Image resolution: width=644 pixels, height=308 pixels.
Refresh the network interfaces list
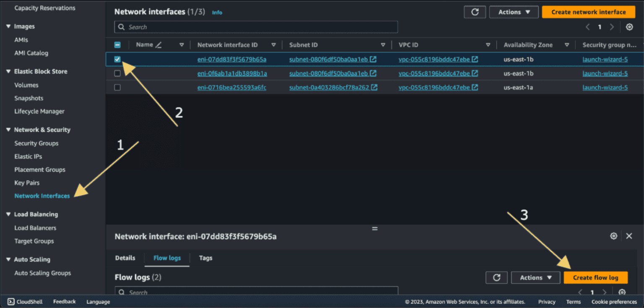point(475,12)
